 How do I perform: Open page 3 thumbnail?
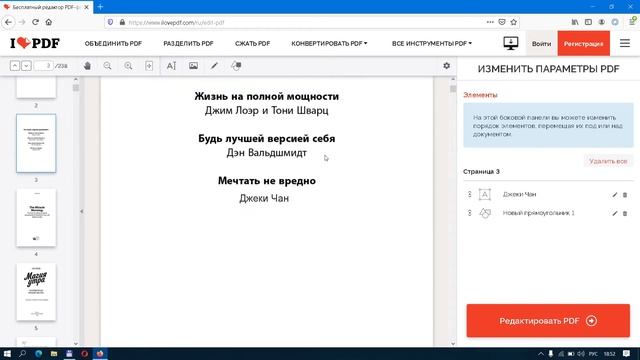pos(36,143)
